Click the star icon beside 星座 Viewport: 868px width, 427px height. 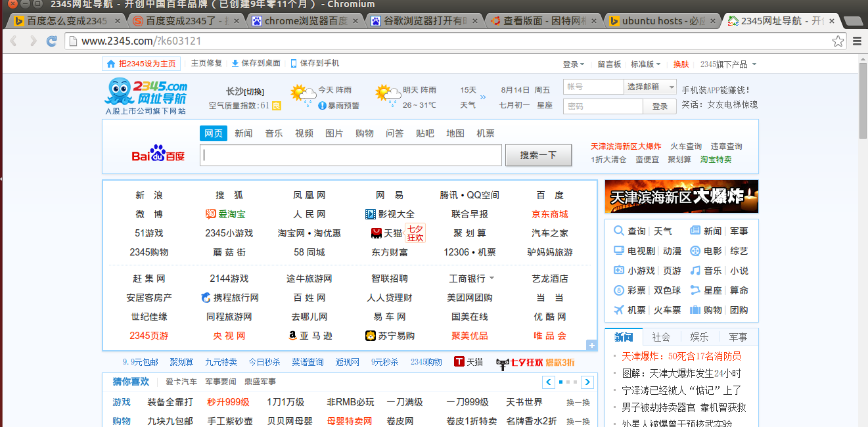[695, 290]
